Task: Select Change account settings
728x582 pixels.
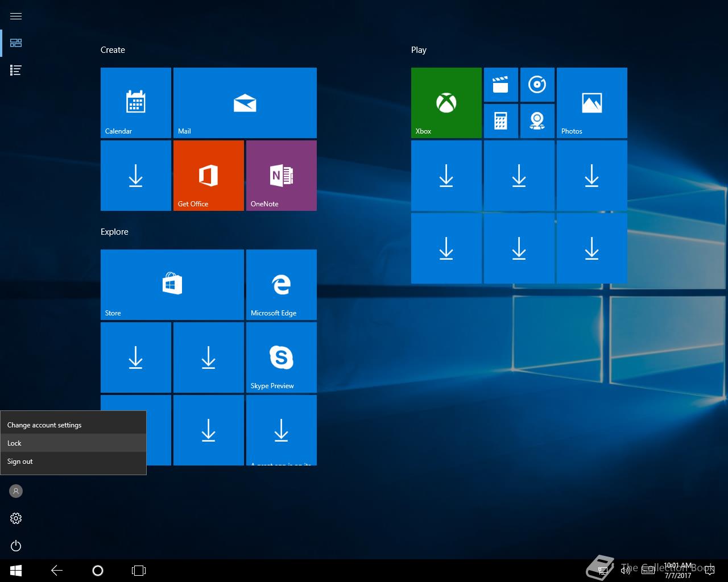Action: (73, 425)
